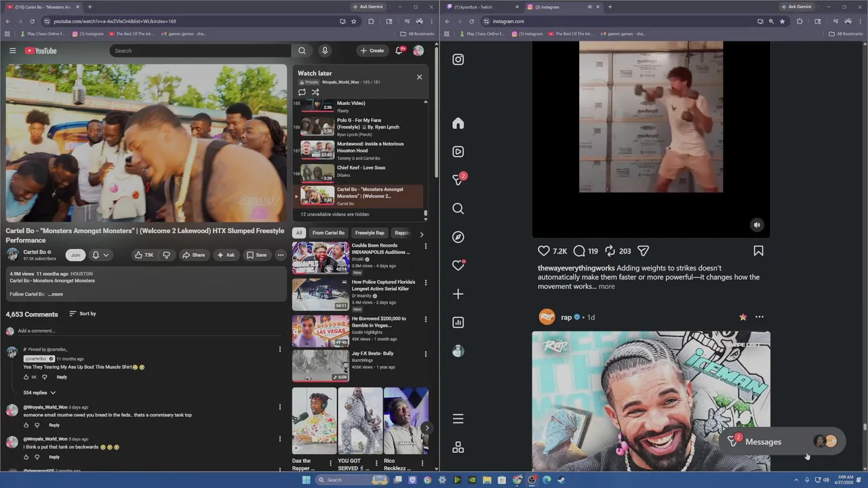Dislike the Cartel Bo video
The height and width of the screenshot is (488, 868).
point(166,255)
